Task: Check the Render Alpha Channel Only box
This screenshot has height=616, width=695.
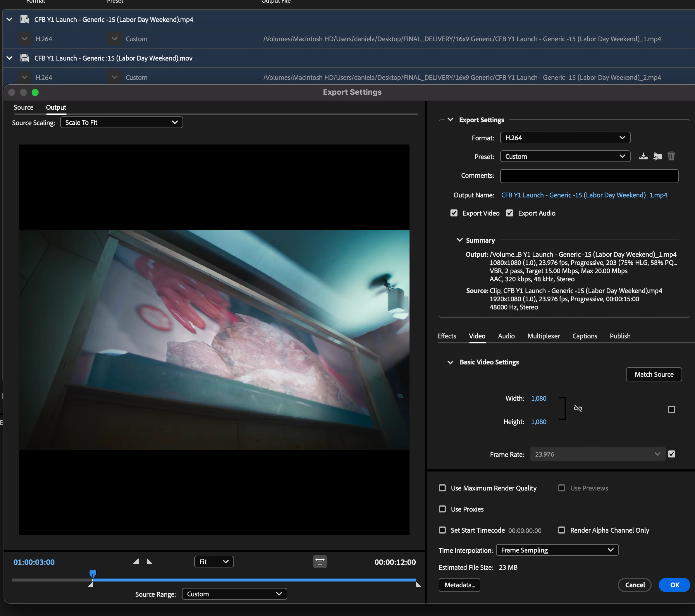Action: [561, 530]
